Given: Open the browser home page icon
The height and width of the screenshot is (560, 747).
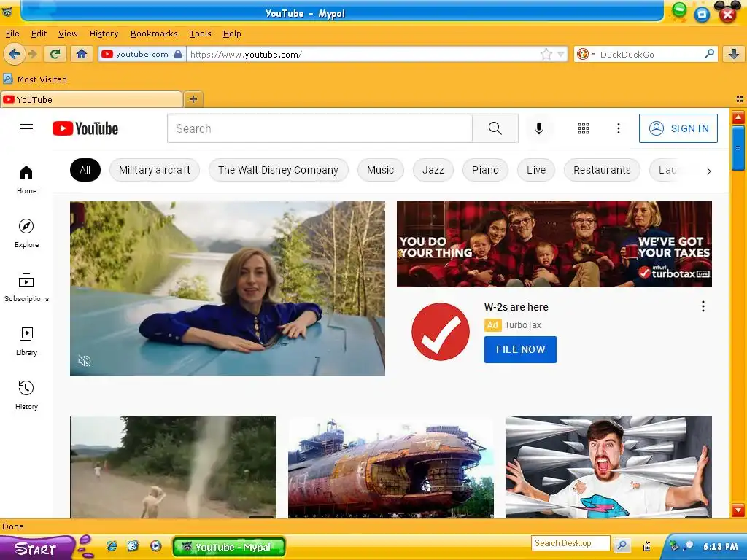Looking at the screenshot, I should click(82, 54).
